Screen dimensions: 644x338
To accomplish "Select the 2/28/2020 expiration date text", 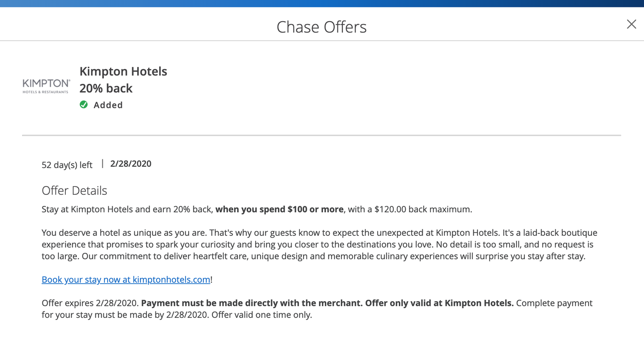I will [131, 163].
